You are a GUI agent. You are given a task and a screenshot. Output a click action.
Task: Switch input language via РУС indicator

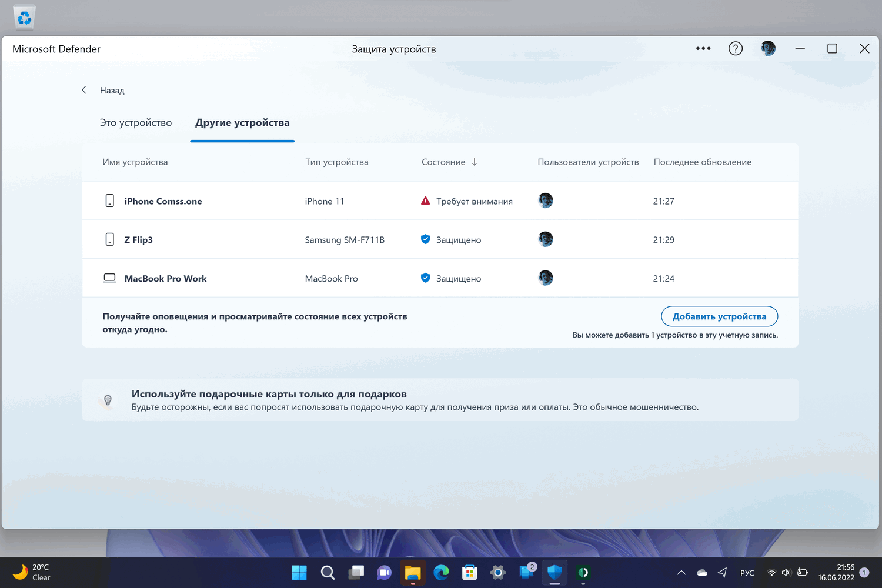[747, 573]
